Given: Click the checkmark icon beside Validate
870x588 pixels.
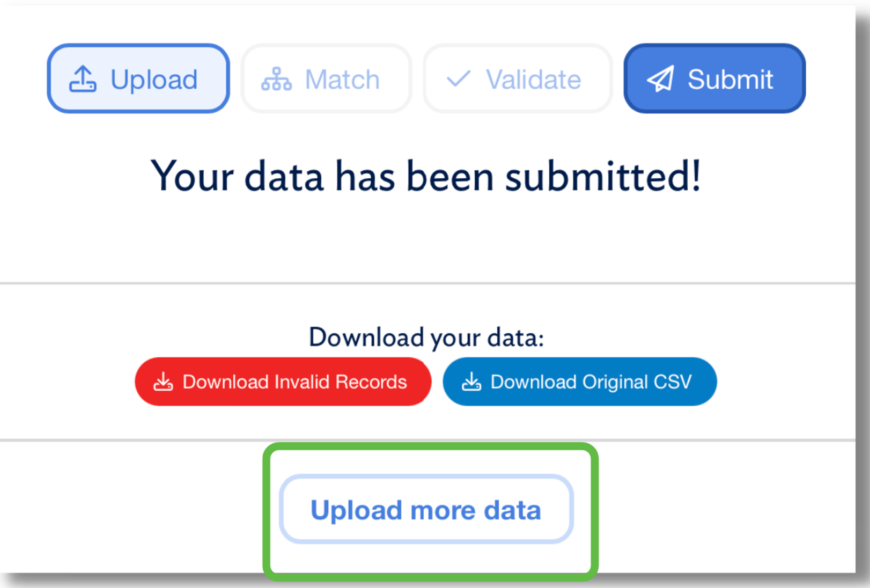Looking at the screenshot, I should tap(458, 79).
